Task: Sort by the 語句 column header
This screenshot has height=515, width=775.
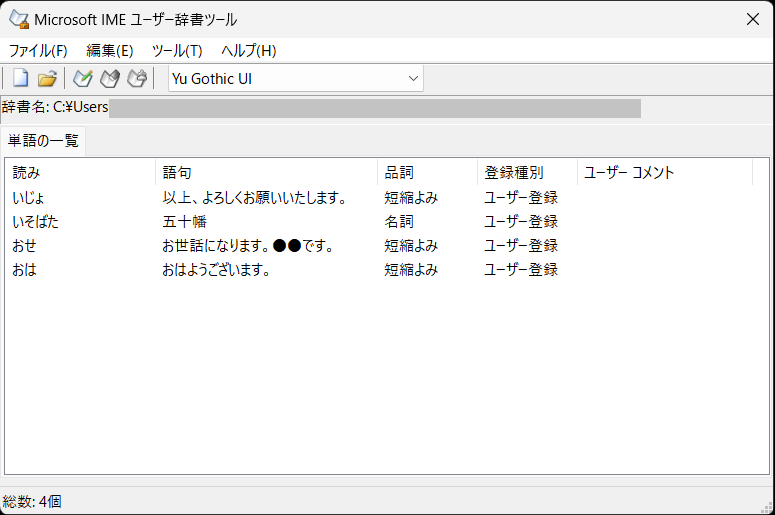Action: [x=267, y=172]
